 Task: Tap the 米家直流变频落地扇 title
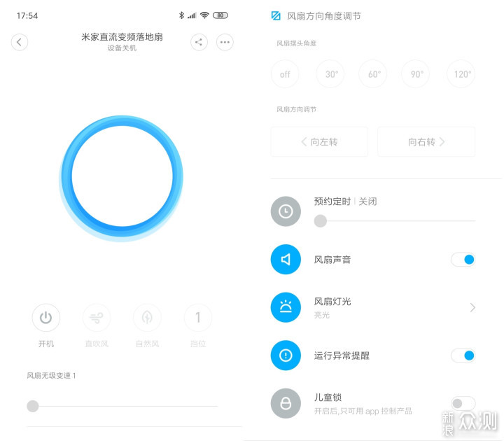pyautogui.click(x=122, y=37)
